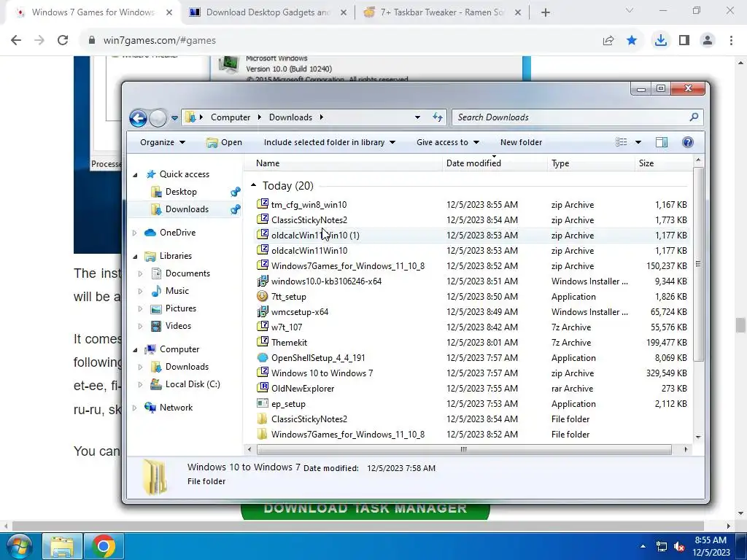Expand the OneDrive tree node
Viewport: 747px width, 560px height.
[135, 233]
